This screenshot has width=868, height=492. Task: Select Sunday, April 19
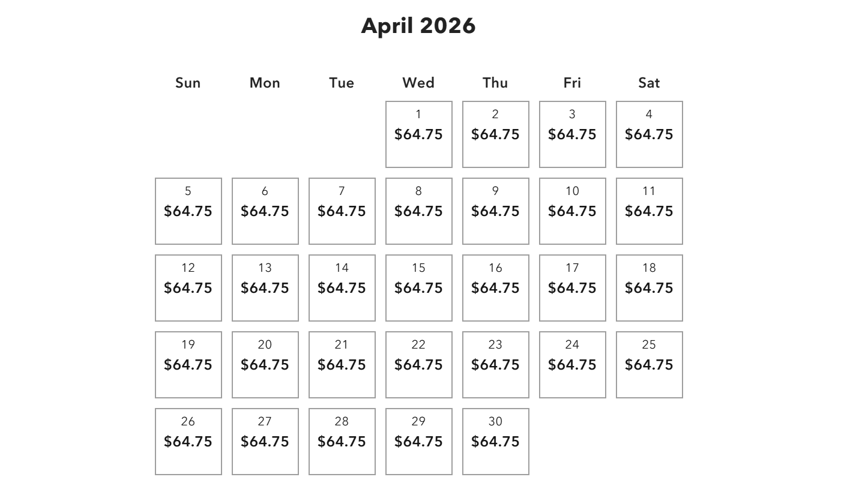(188, 365)
